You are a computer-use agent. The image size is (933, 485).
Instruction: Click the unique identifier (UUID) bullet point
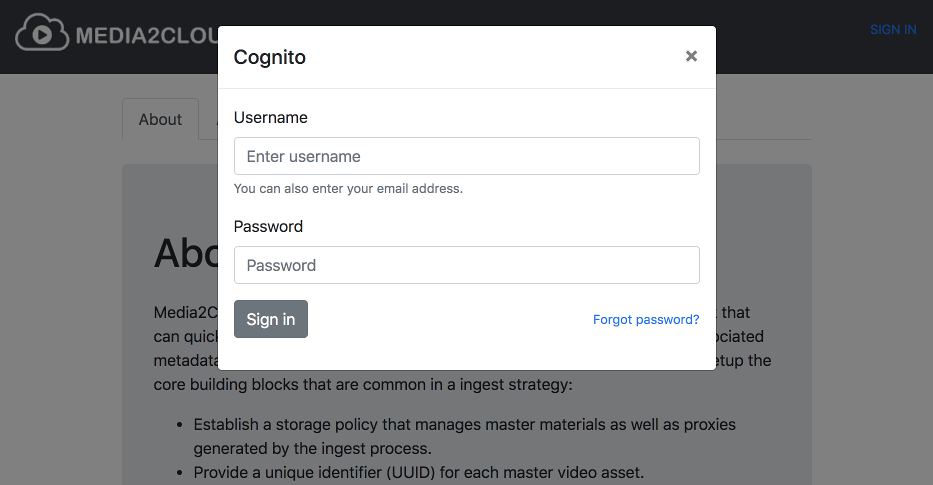pos(418,473)
